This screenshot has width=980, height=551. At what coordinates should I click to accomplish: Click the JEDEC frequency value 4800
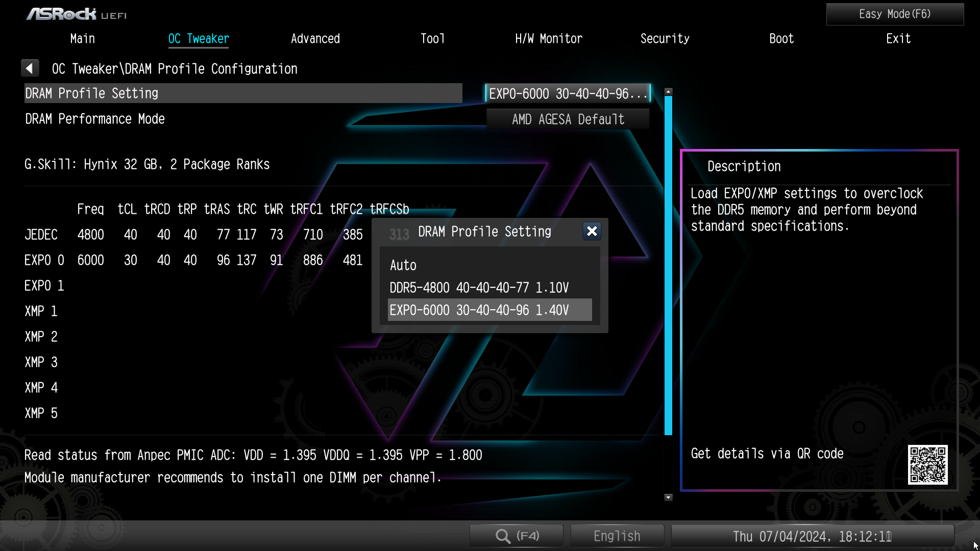click(x=90, y=235)
